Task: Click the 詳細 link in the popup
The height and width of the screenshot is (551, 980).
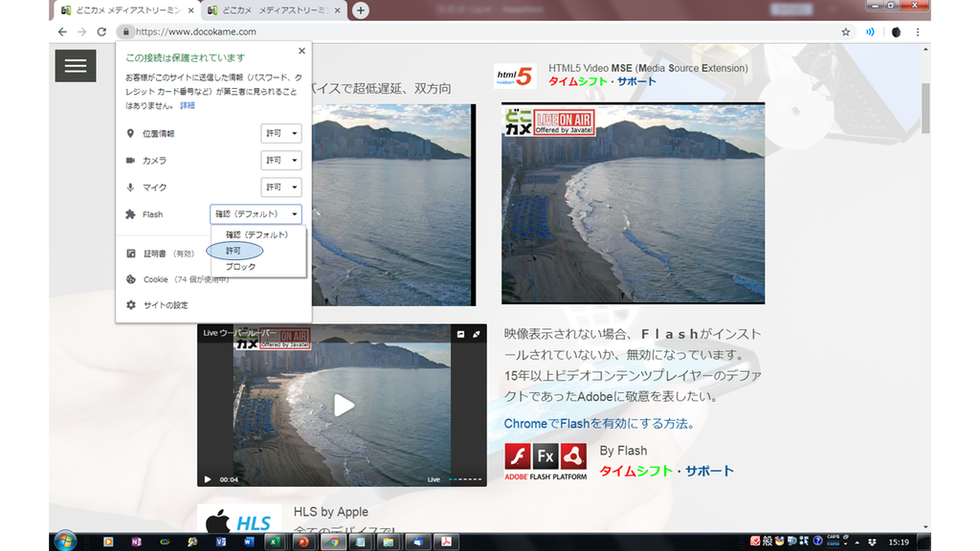Action: [187, 105]
